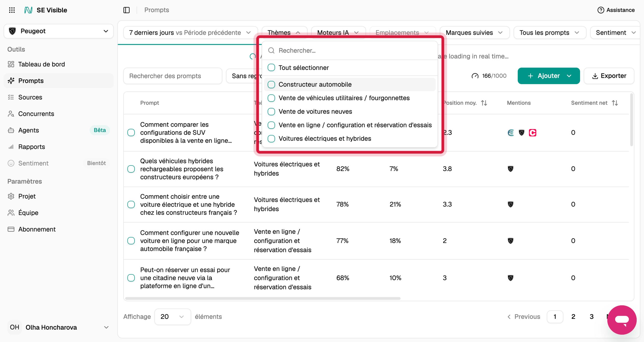Open the Assistance help icon
The image size is (644, 342).
click(x=601, y=10)
